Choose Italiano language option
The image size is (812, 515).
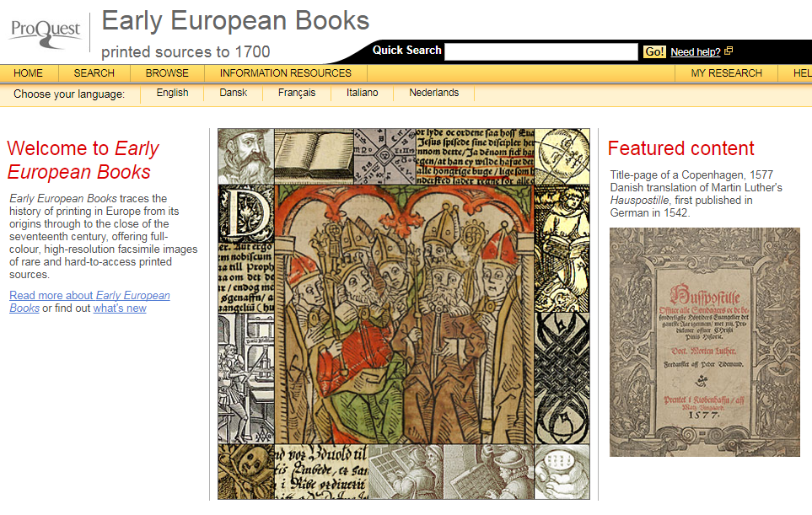click(x=363, y=93)
